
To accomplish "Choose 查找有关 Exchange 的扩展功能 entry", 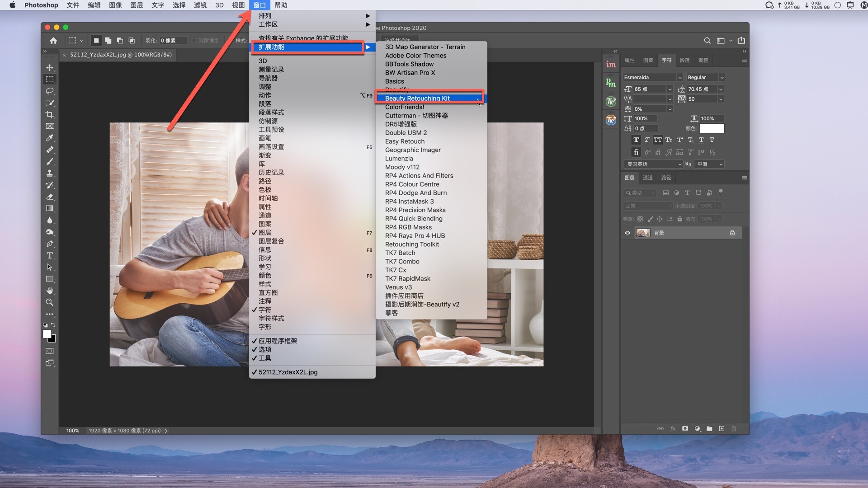I will [312, 38].
